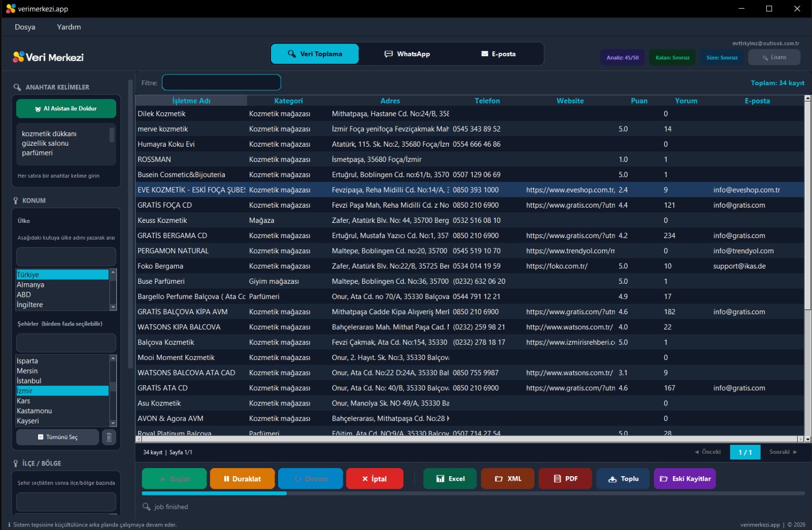
Task: Open Eski Kayıtlar records
Action: point(685,479)
